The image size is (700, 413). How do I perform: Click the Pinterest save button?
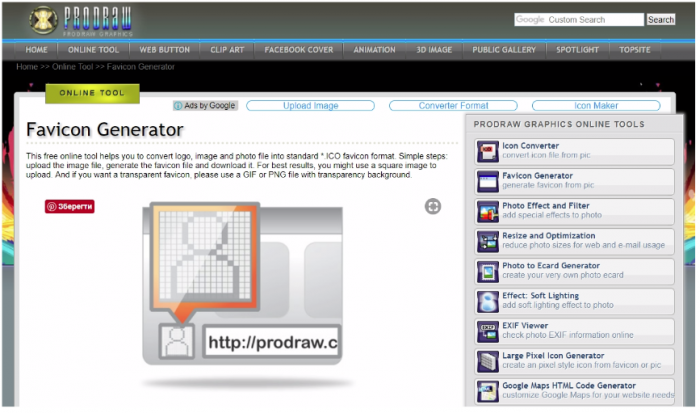click(70, 206)
